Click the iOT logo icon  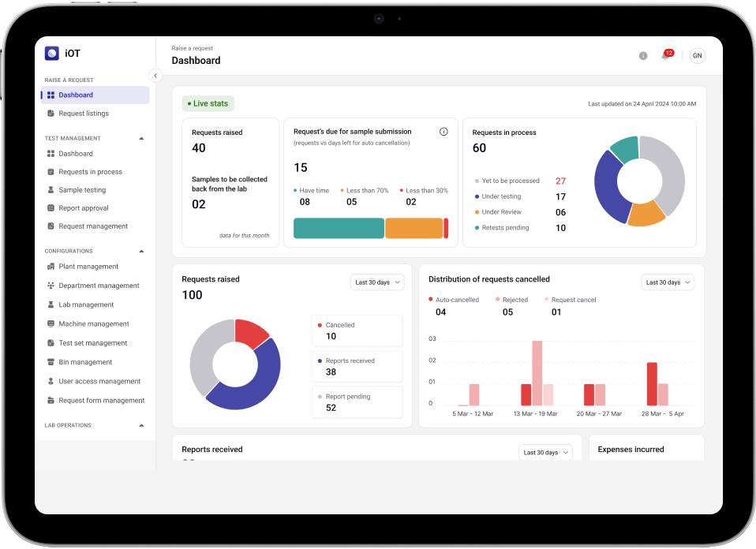[52, 54]
